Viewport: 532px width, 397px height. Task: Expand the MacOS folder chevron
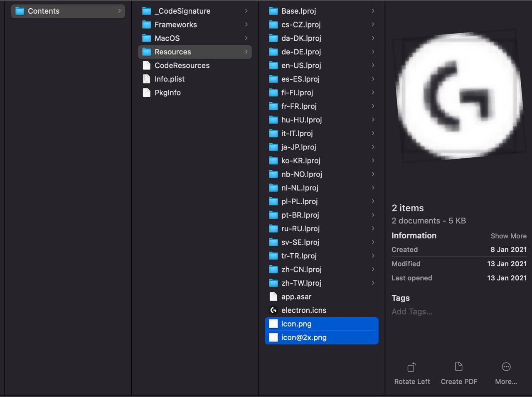(x=246, y=38)
